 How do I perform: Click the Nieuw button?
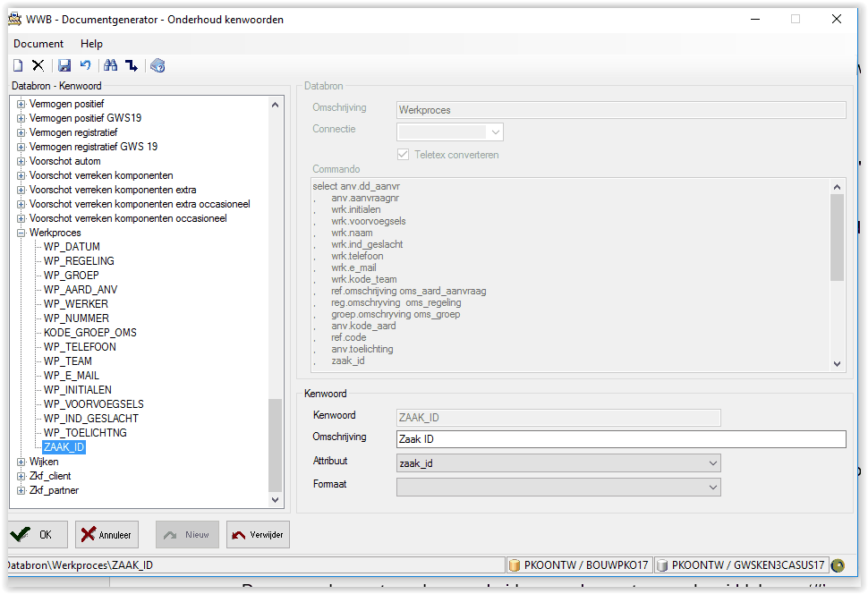click(187, 534)
